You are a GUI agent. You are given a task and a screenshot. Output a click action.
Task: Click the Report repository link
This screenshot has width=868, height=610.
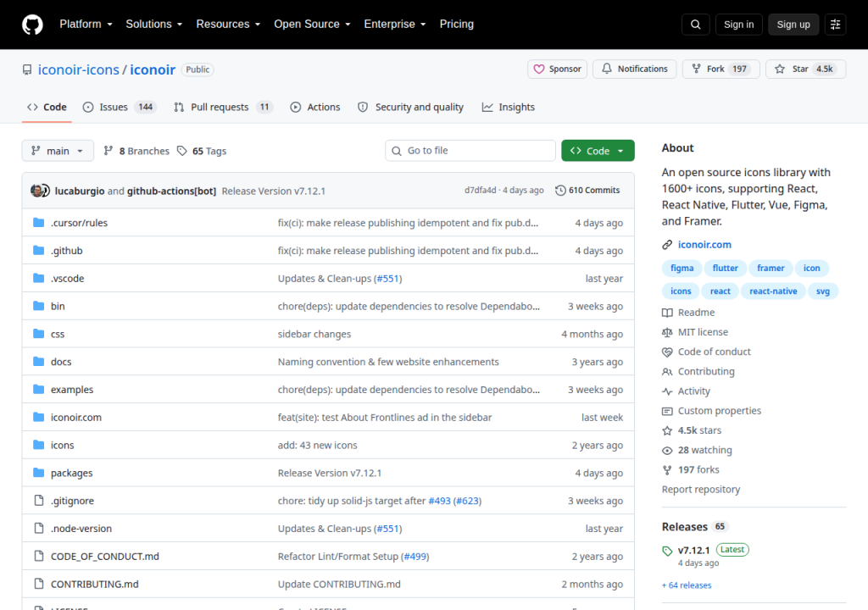[701, 490]
